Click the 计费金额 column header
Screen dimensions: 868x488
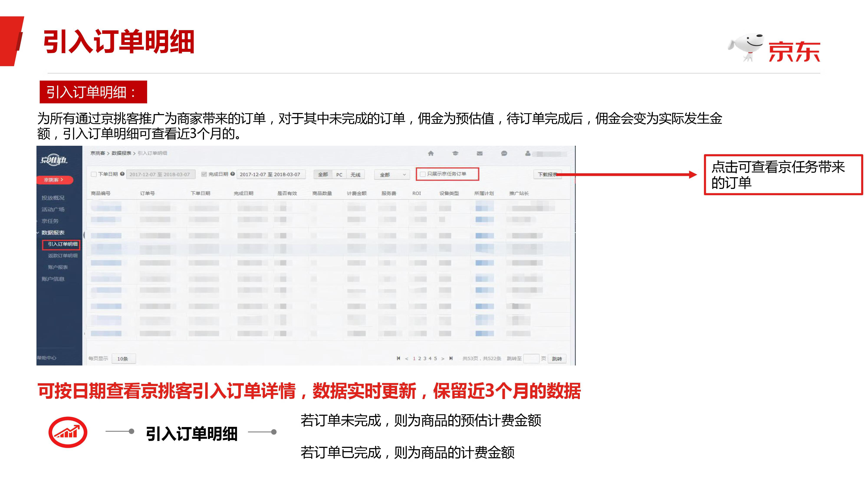pos(357,193)
